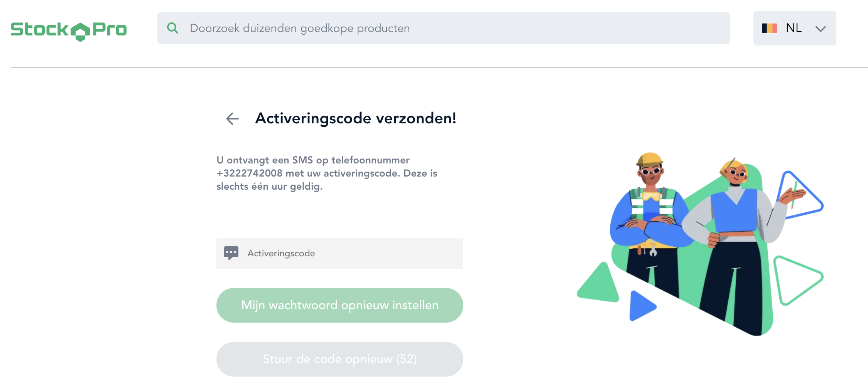Open the NL language dropdown
This screenshot has height=387, width=868.
pyautogui.click(x=795, y=28)
